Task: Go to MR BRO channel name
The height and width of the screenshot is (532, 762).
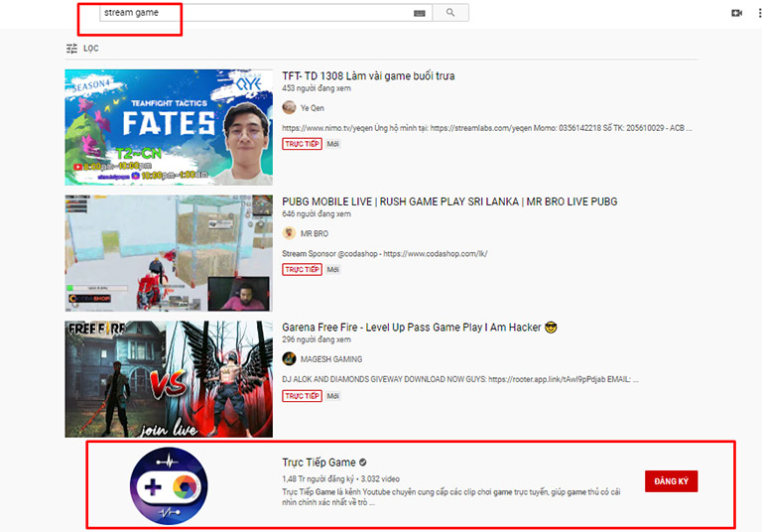Action: [314, 233]
